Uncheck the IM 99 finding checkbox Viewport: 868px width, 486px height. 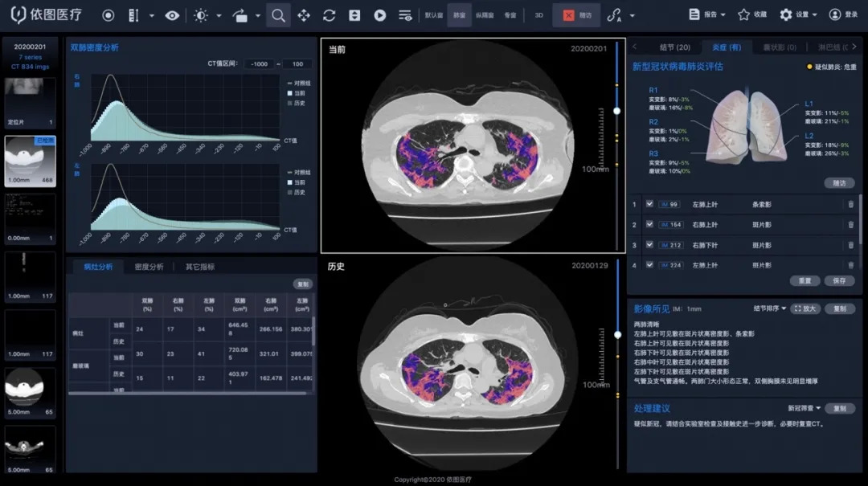point(649,204)
